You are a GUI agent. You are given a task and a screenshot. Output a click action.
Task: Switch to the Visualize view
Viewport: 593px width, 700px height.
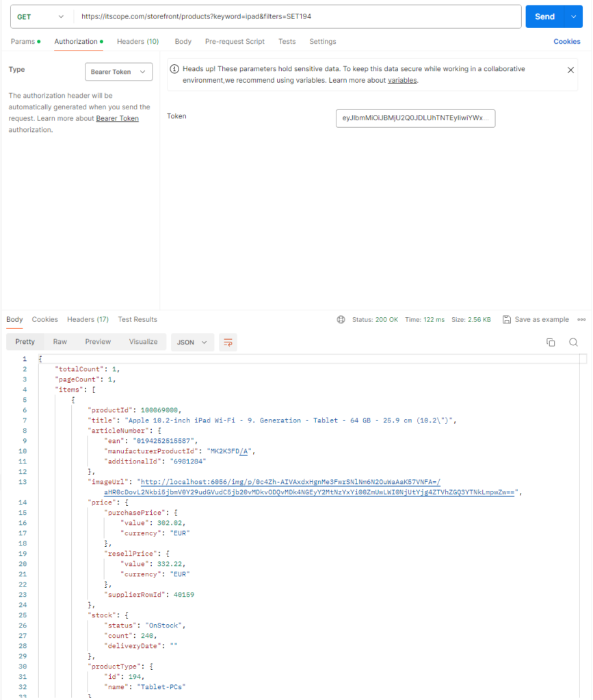point(143,342)
